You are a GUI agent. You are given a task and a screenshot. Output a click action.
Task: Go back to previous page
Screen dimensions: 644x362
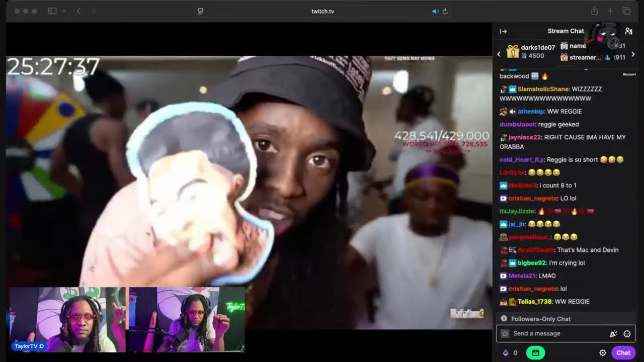78,11
